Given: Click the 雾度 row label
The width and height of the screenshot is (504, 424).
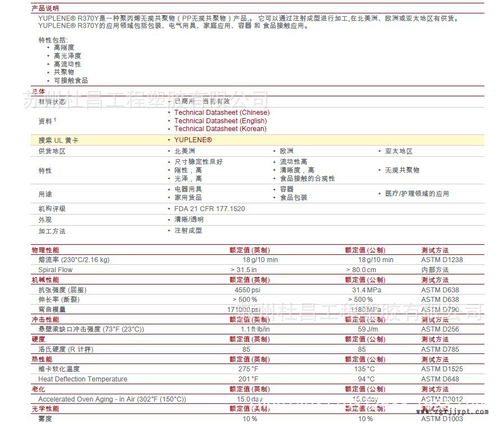Looking at the screenshot, I should tap(45, 419).
